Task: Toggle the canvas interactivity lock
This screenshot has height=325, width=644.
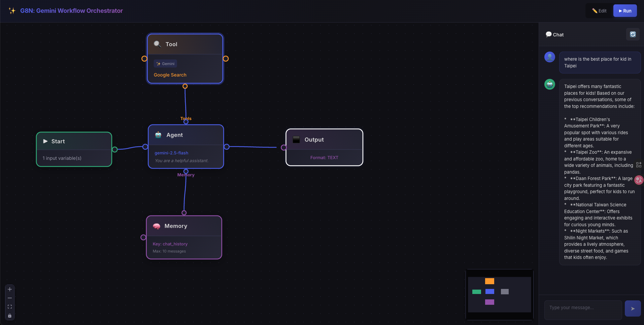Action: (x=10, y=316)
